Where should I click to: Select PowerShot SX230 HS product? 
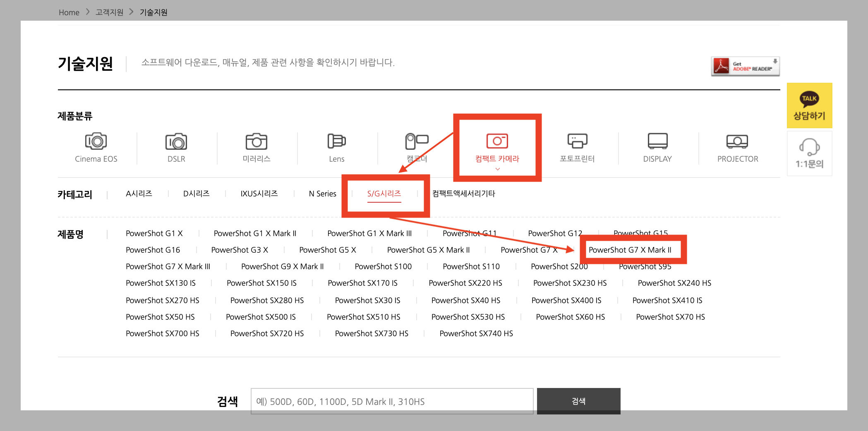[570, 283]
